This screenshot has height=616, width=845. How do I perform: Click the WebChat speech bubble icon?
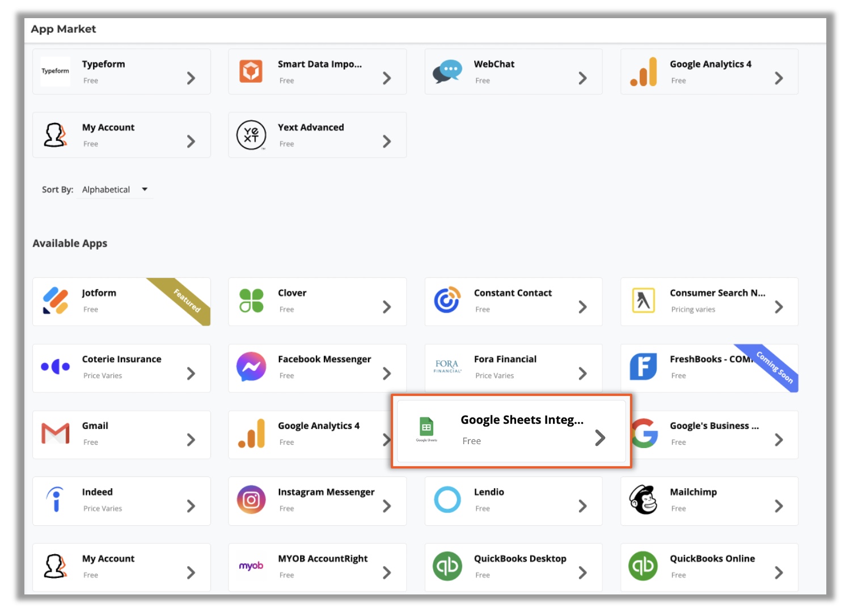[x=447, y=71]
